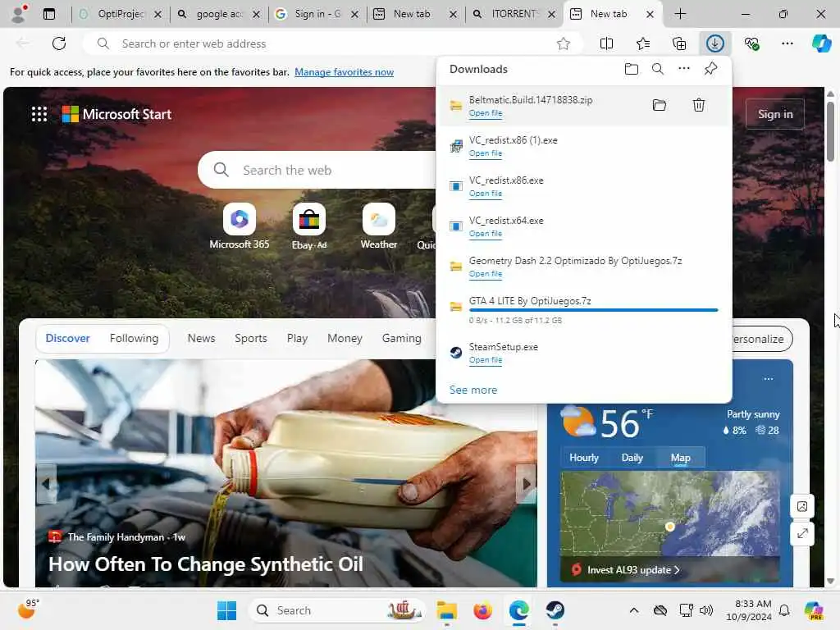Open Copilot sidebar icon
Image resolution: width=840 pixels, height=630 pixels.
(x=821, y=43)
